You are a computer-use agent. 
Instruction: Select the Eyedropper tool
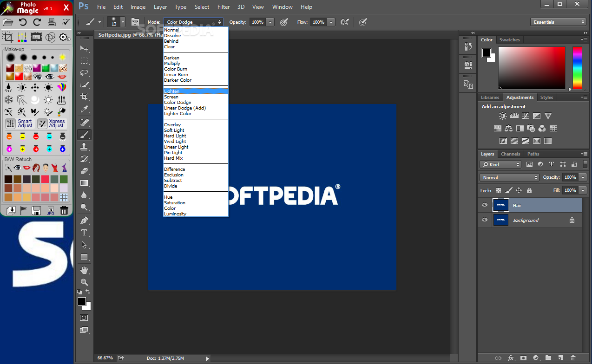tap(84, 109)
